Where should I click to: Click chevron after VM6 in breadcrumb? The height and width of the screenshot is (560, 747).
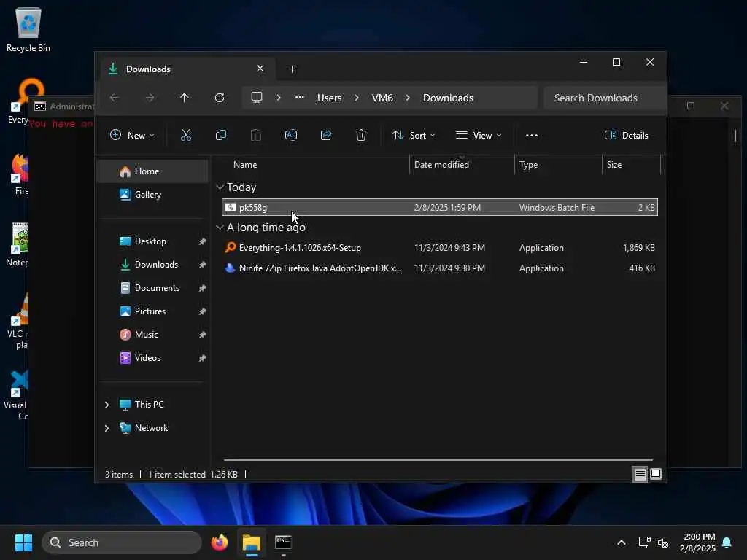pos(408,98)
